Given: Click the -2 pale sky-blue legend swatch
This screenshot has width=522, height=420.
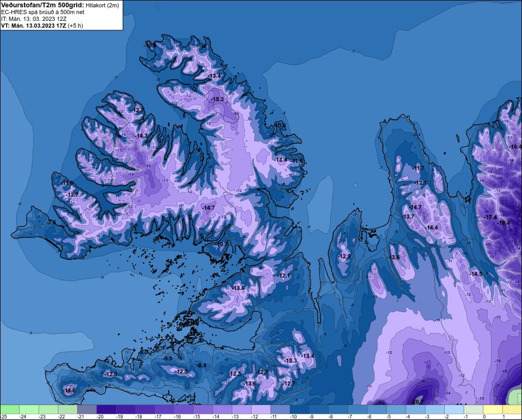Looking at the screenshot, I should [x=454, y=409].
